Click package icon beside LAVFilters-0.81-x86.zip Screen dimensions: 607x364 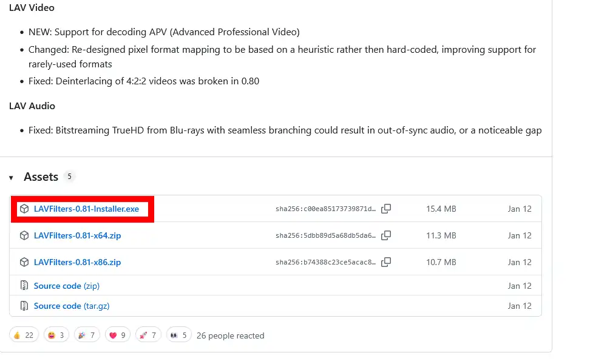click(x=24, y=262)
